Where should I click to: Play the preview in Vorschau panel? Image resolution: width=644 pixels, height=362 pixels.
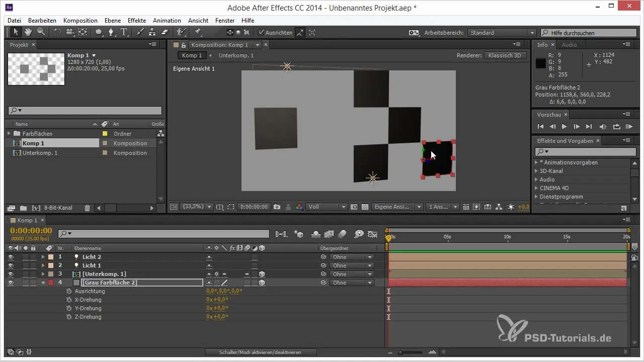pyautogui.click(x=565, y=126)
